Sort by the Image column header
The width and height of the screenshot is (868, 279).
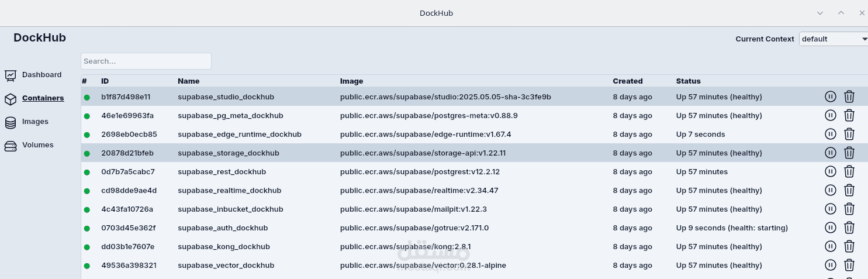(351, 81)
